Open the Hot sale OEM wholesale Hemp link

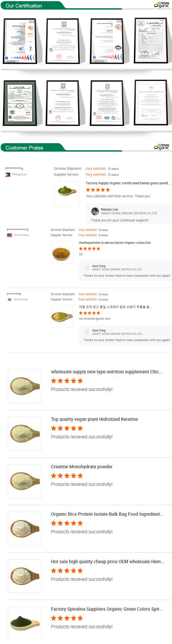tap(107, 561)
